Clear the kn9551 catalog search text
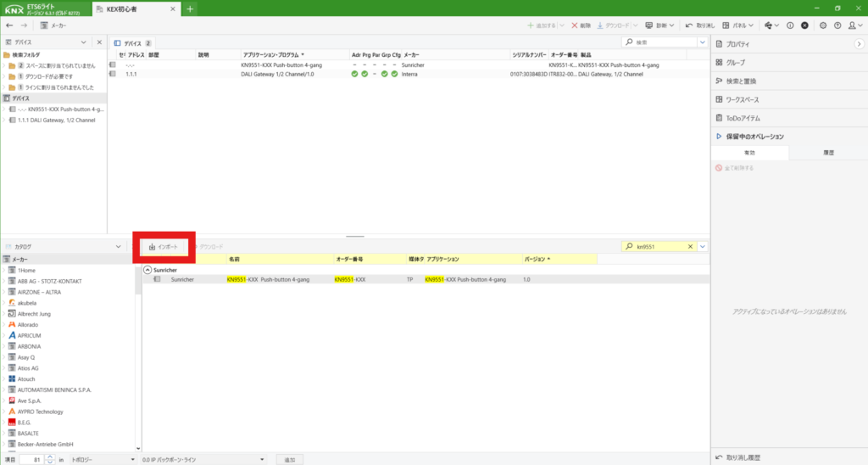The width and height of the screenshot is (868, 465). coord(690,246)
